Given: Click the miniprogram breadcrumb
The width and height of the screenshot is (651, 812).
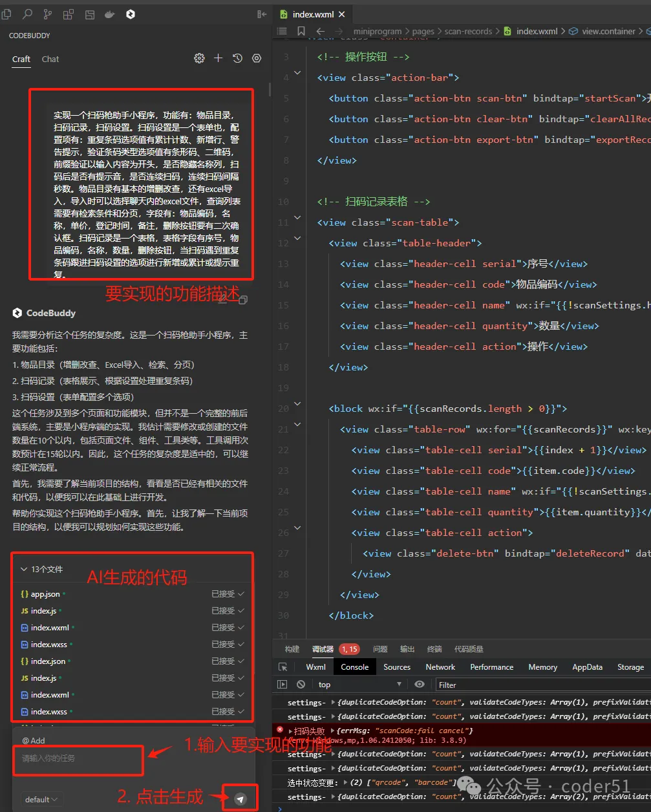Looking at the screenshot, I should point(378,31).
